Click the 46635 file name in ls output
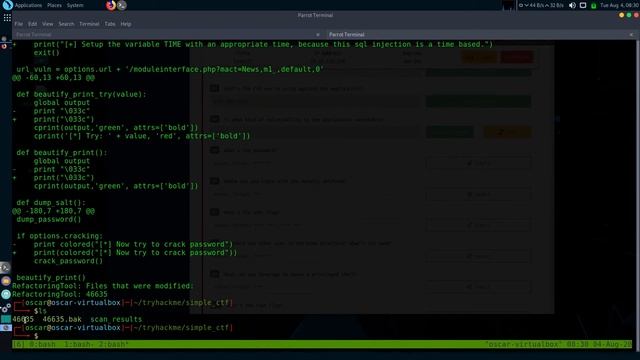 point(23,319)
